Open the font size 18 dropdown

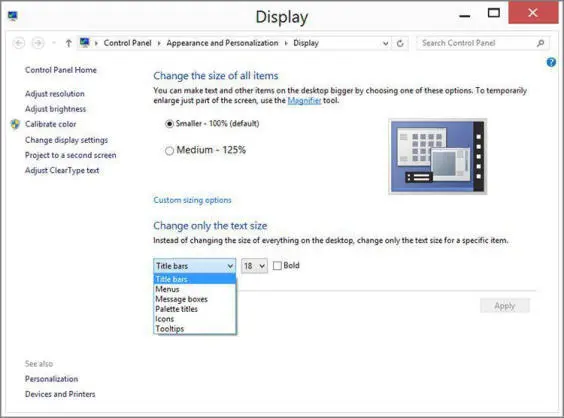point(254,266)
